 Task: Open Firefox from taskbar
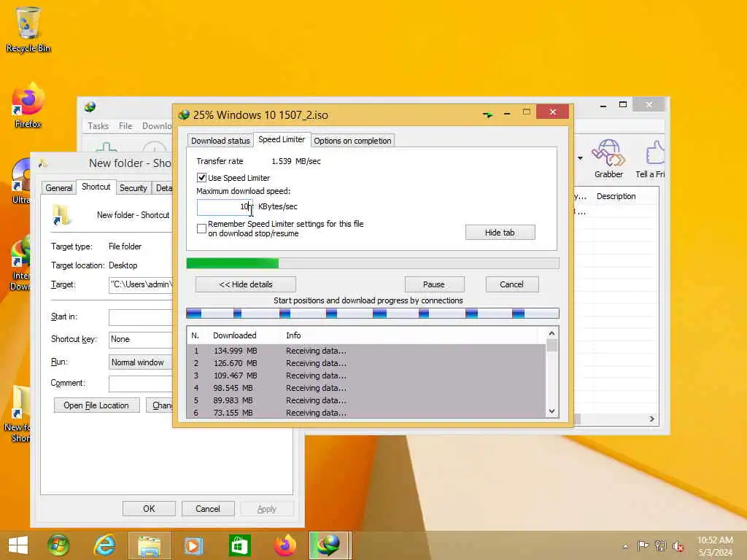pos(285,545)
